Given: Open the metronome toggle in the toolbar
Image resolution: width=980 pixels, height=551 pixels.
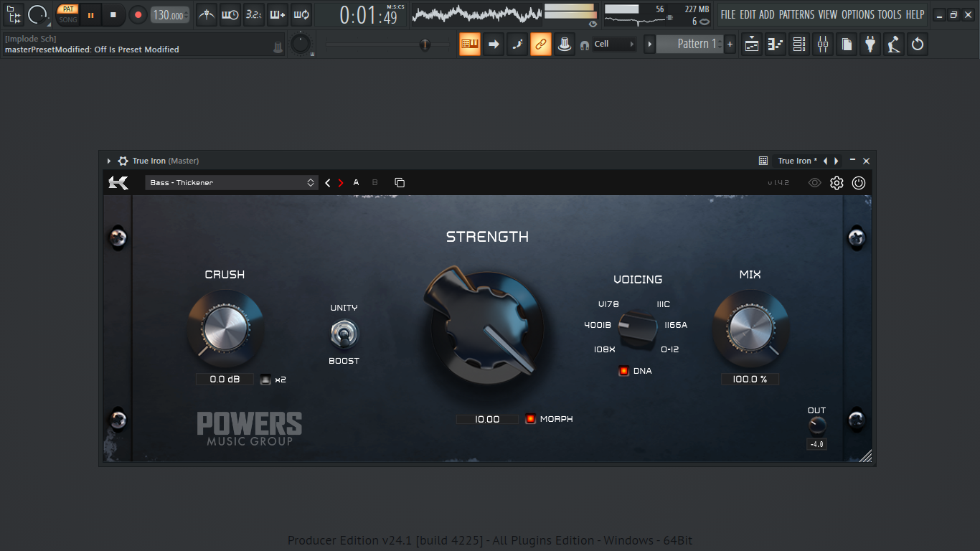Looking at the screenshot, I should (207, 14).
